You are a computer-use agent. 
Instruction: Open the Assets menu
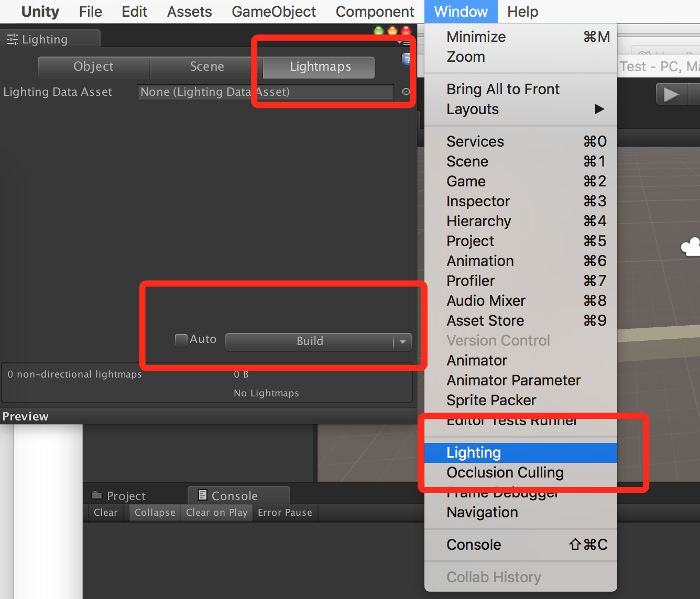coord(190,12)
